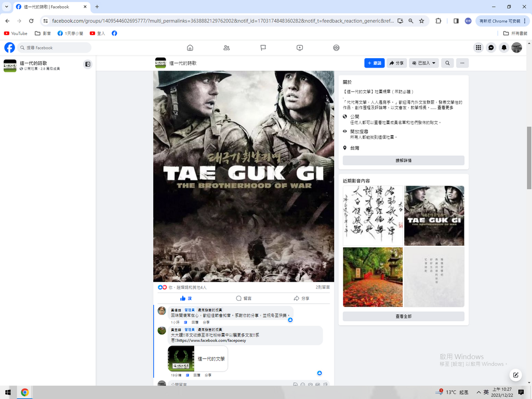Toggle the left group sidebar panel
The height and width of the screenshot is (399, 532).
(88, 64)
